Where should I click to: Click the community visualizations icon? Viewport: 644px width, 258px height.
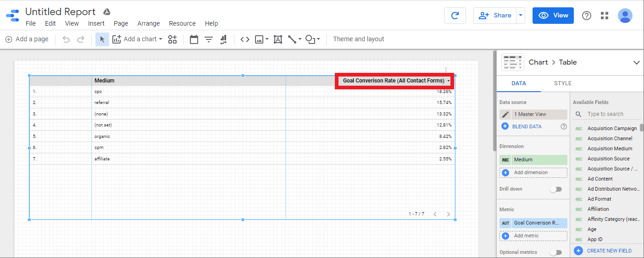point(172,39)
